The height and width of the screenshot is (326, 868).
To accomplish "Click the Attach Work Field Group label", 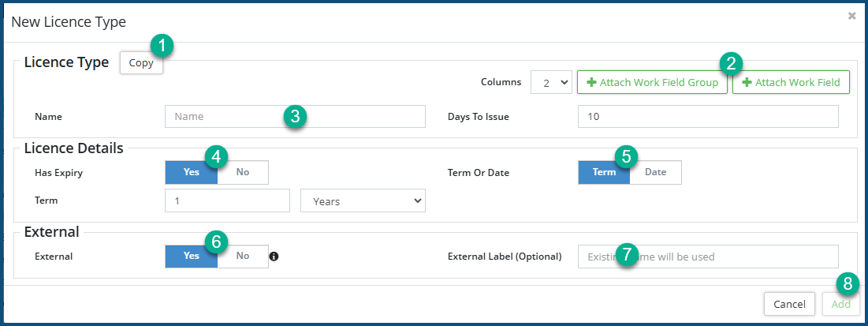I will click(x=658, y=83).
